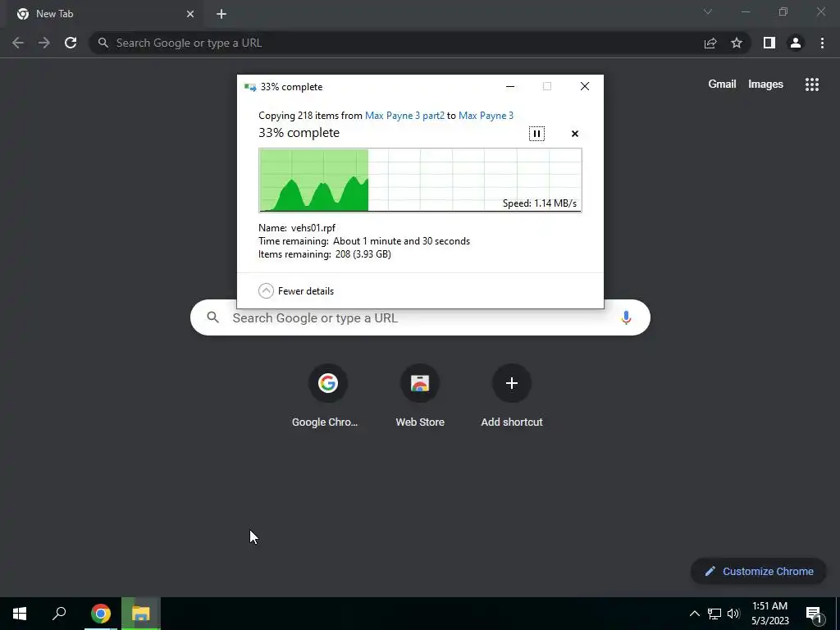840x630 pixels.
Task: Open the Max Payne 3 part2 source folder
Action: click(x=404, y=115)
